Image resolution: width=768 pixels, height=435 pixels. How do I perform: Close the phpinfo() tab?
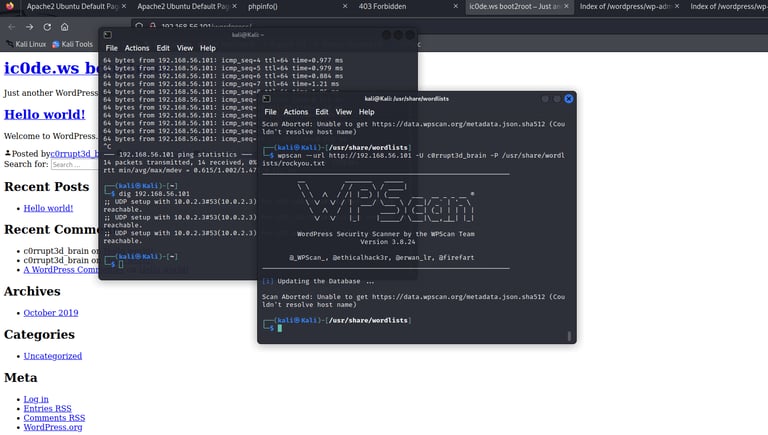click(345, 6)
